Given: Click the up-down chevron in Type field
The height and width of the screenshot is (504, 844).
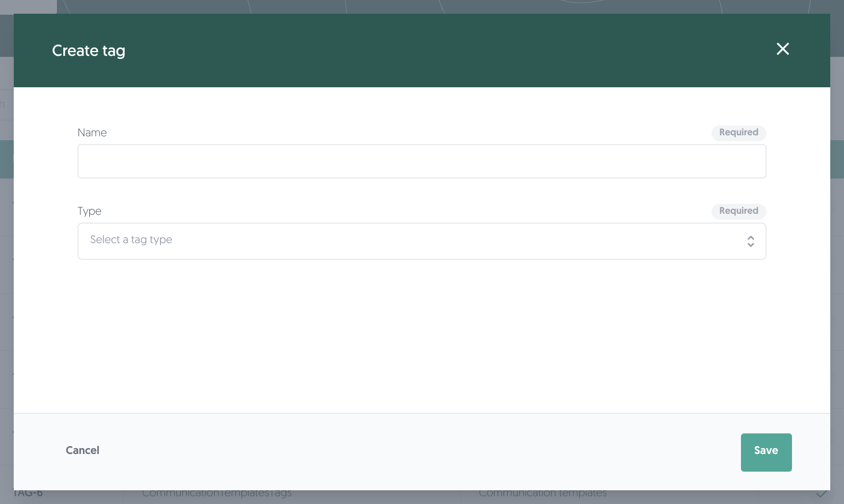Looking at the screenshot, I should 750,241.
